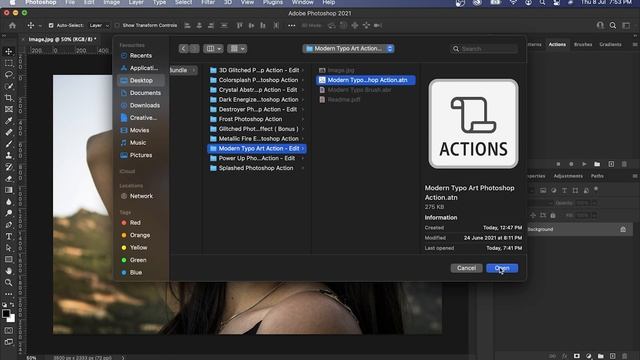Go back in the file dialog
Viewport: 640px width, 360px height.
point(183,49)
